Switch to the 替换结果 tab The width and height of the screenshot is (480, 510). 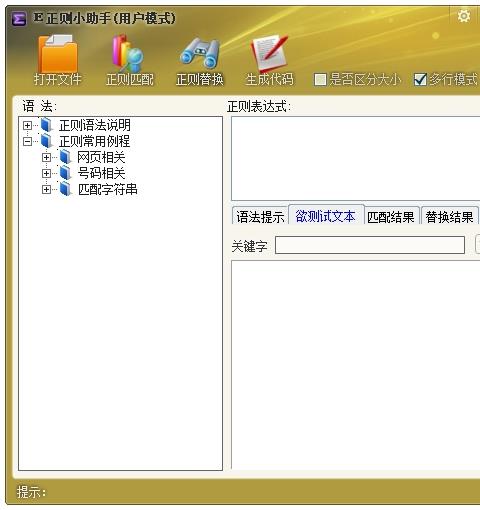449,217
